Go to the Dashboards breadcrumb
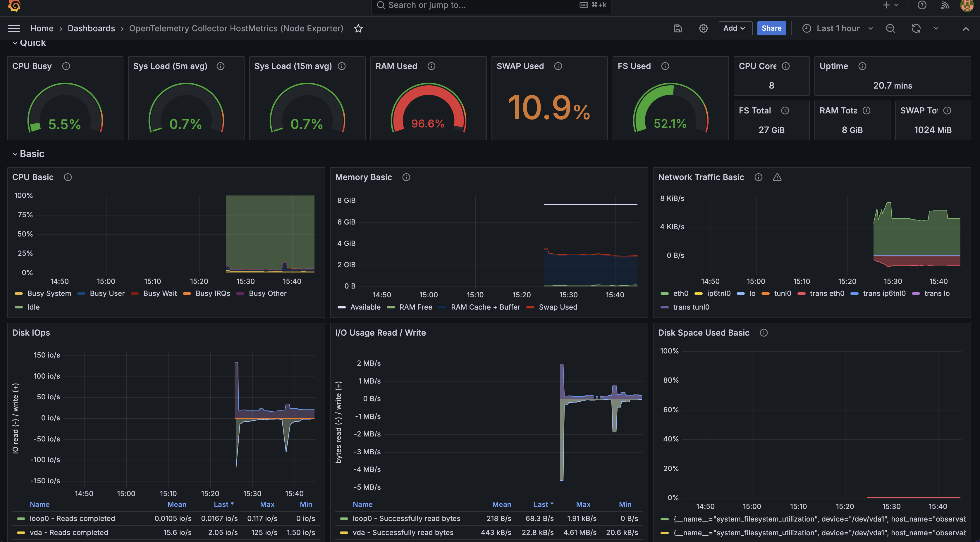Image resolution: width=980 pixels, height=542 pixels. (91, 29)
